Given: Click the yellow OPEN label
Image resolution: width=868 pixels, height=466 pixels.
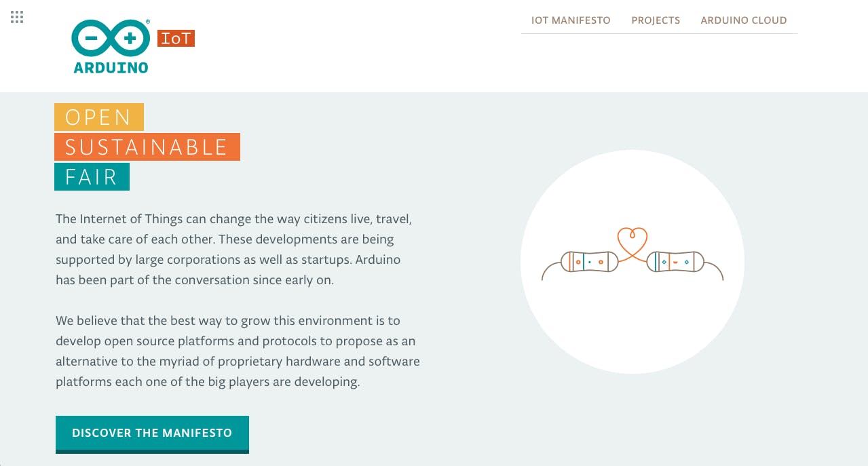Looking at the screenshot, I should (x=98, y=117).
